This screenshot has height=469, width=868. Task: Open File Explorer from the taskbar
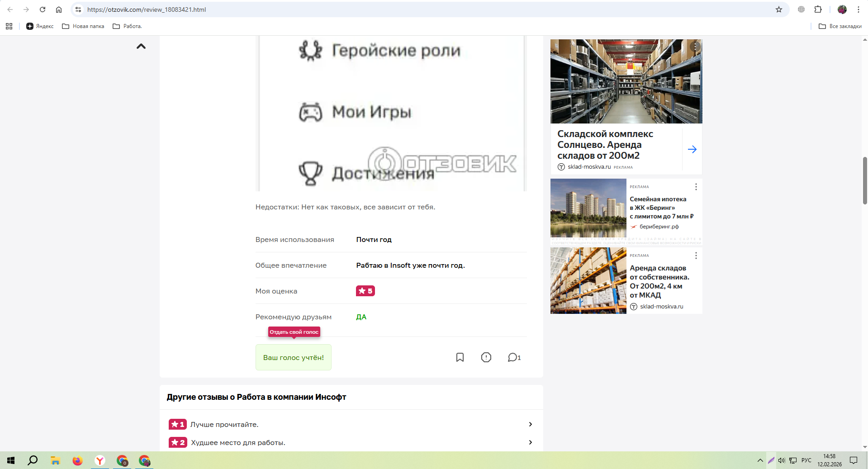point(55,460)
